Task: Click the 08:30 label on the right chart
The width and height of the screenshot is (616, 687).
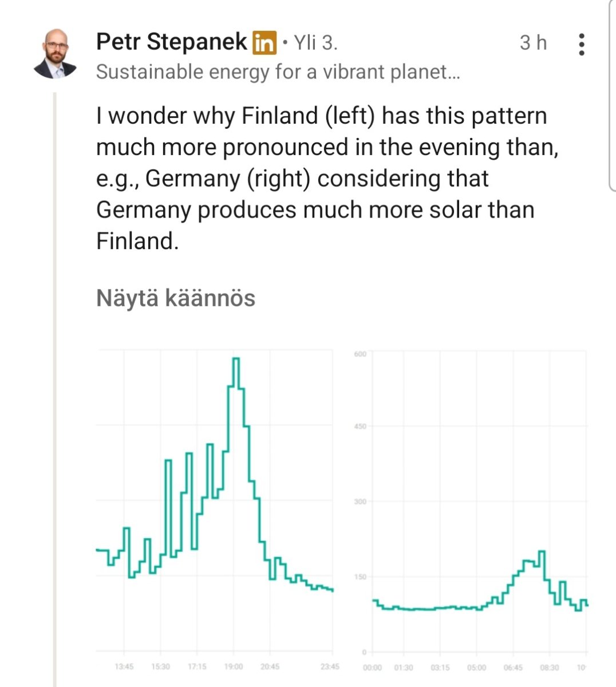Action: coord(550,668)
